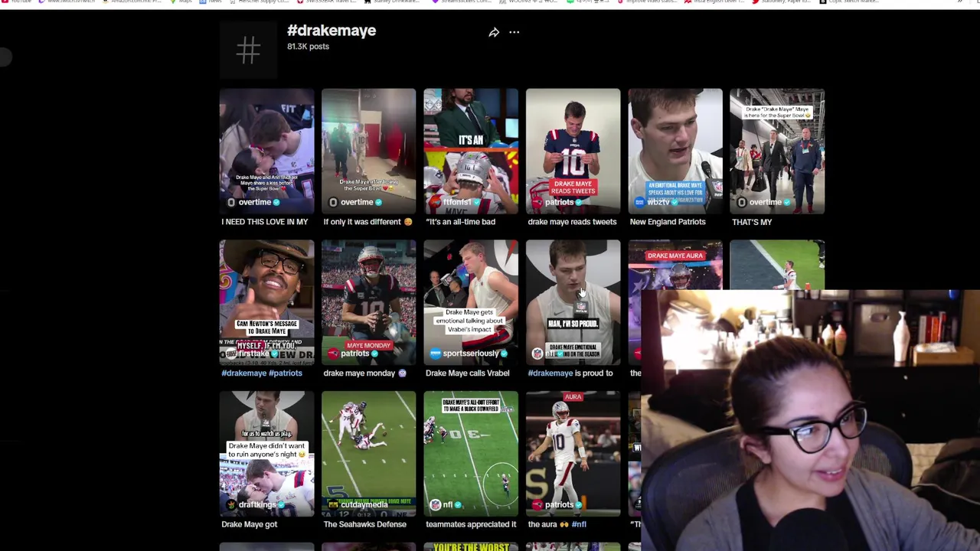The image size is (980, 551).
Task: Open the 'THAT'S MY' overtime video thumbnail
Action: tap(777, 151)
